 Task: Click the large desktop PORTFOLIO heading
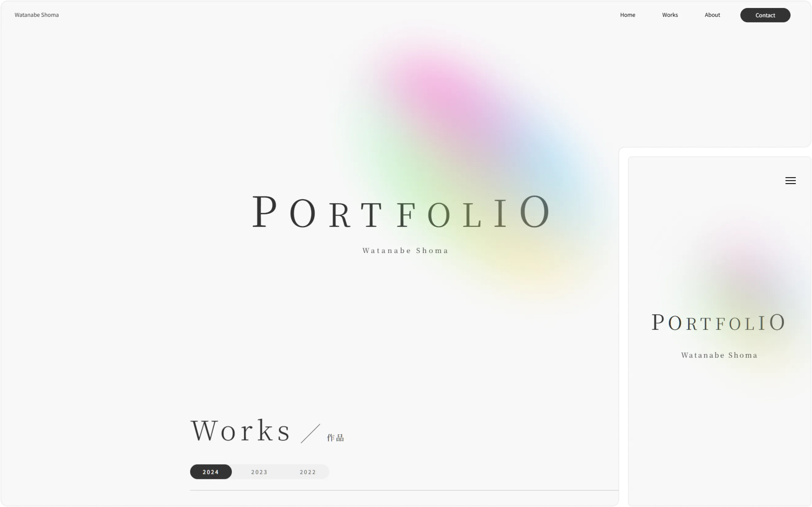401,212
